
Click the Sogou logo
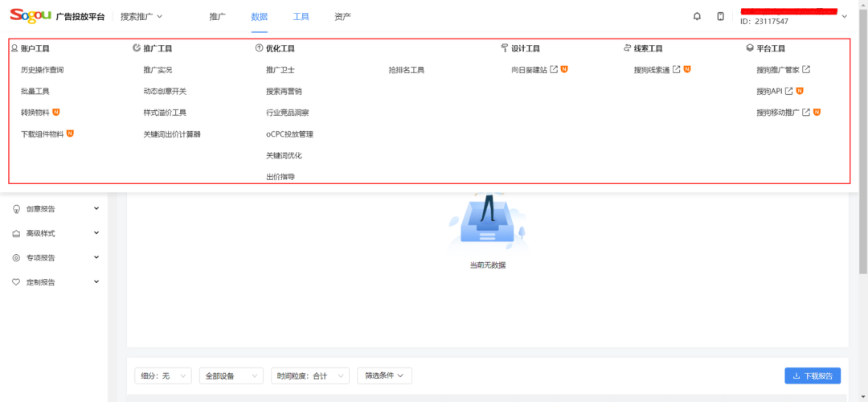point(31,15)
